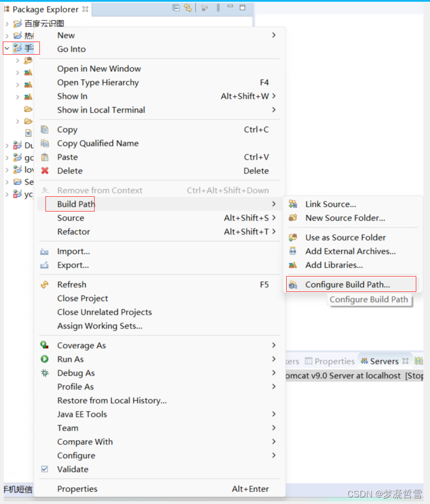This screenshot has height=504, width=430.
Task: Toggle the Validate checkbox
Action: [x=45, y=469]
